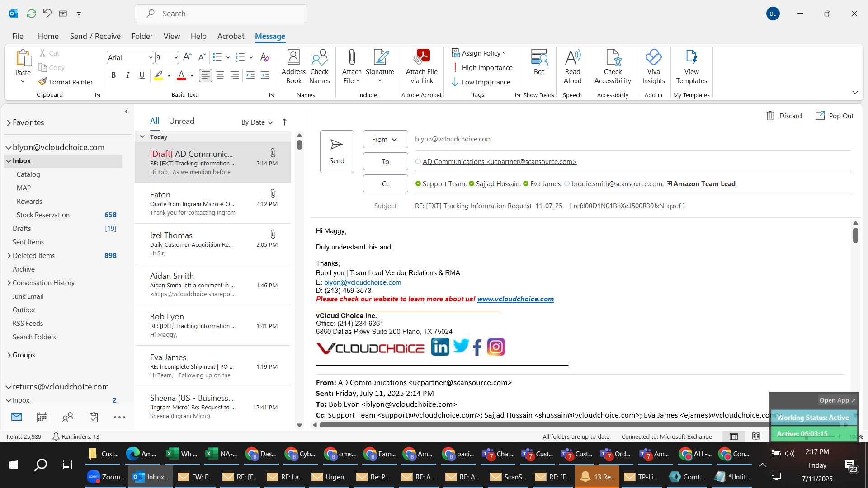Open the File menu

(18, 36)
